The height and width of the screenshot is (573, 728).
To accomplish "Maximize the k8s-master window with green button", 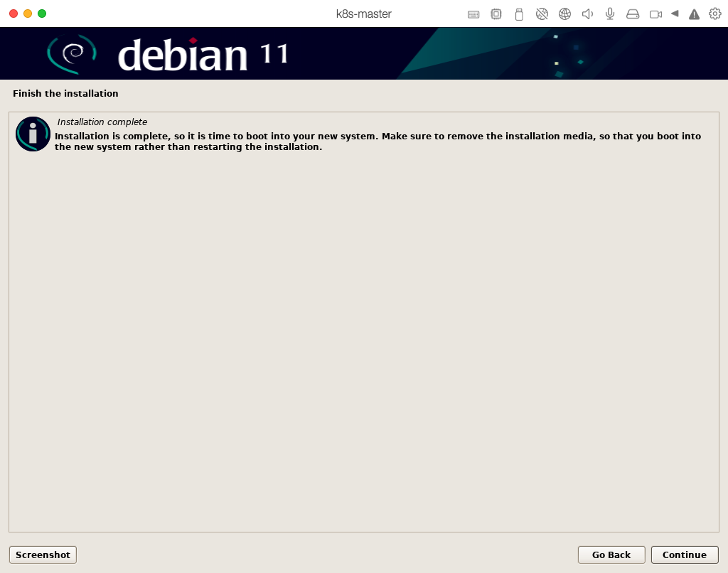I will [x=42, y=14].
